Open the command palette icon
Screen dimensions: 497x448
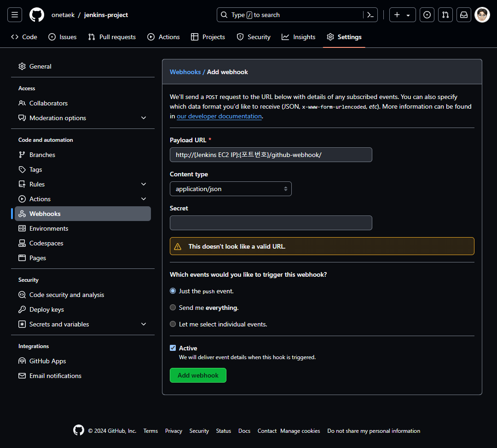[x=370, y=15]
